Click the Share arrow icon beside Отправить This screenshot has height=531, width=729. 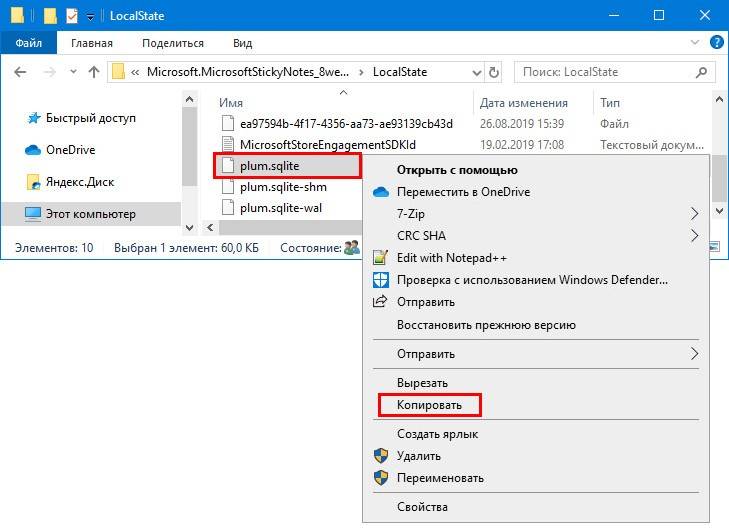[380, 302]
